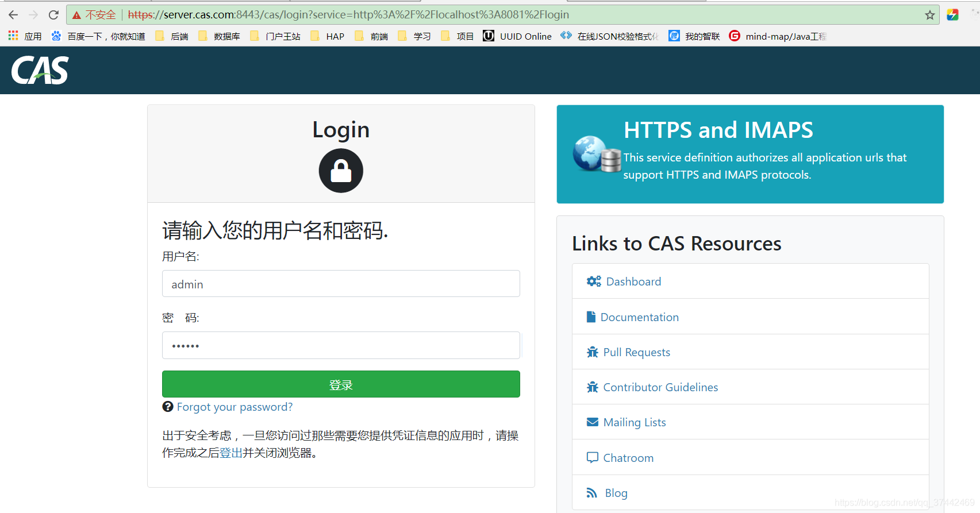Focus the 用户名 field containing admin
980x513 pixels.
pyautogui.click(x=341, y=284)
